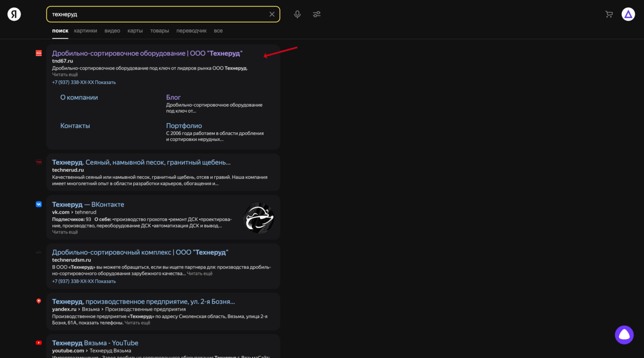
Task: Click the technerud.ru site favicon
Action: 39,162
